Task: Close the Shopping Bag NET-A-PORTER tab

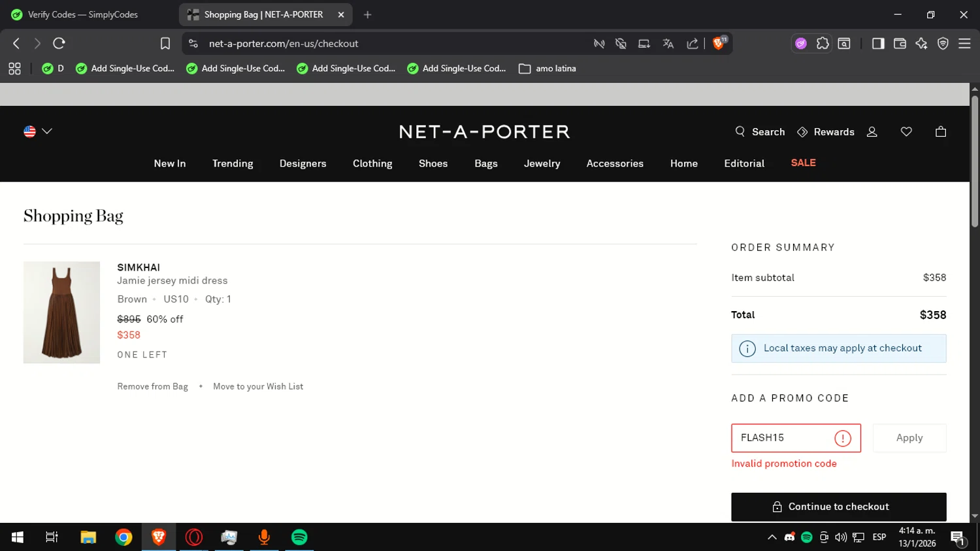Action: coord(341,14)
